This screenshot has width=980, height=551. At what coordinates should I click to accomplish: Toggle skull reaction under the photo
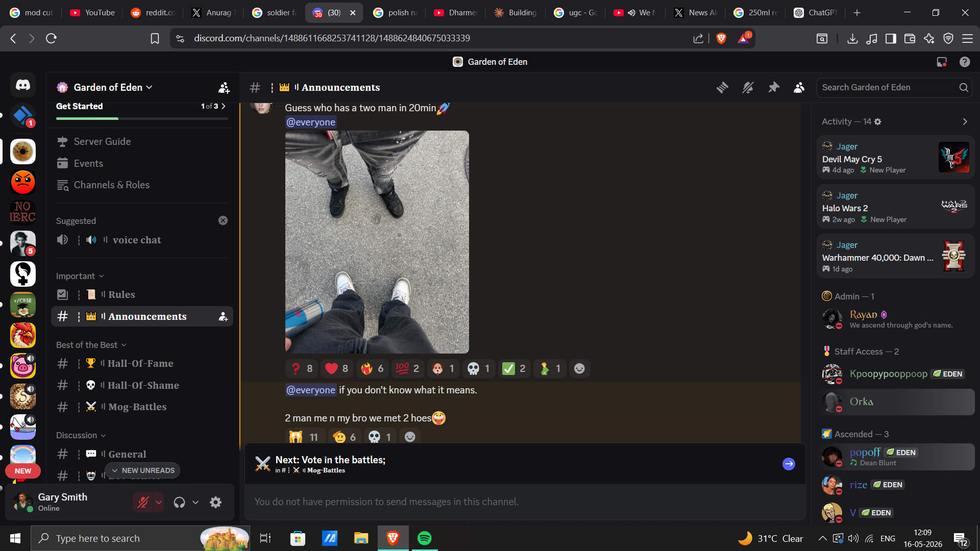click(x=478, y=368)
